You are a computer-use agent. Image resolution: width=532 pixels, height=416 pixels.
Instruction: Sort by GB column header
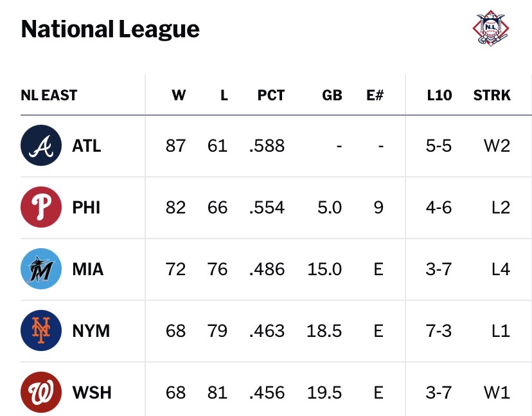(x=332, y=95)
